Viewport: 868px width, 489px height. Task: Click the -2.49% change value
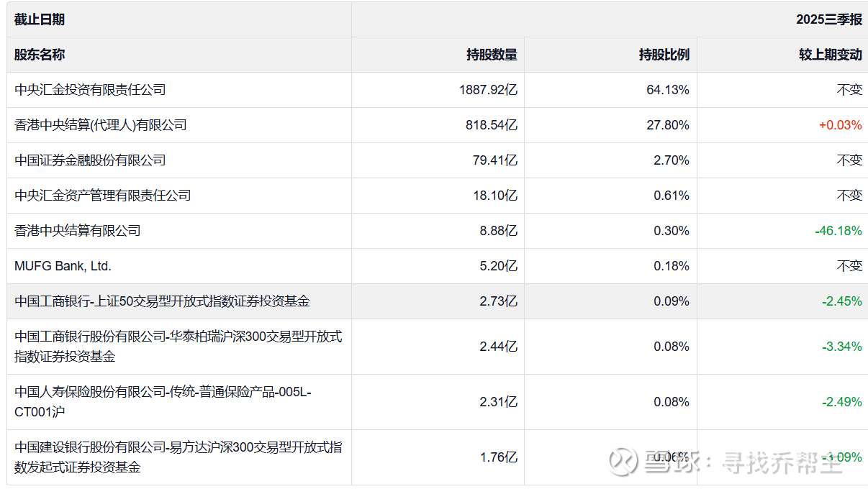tap(842, 402)
